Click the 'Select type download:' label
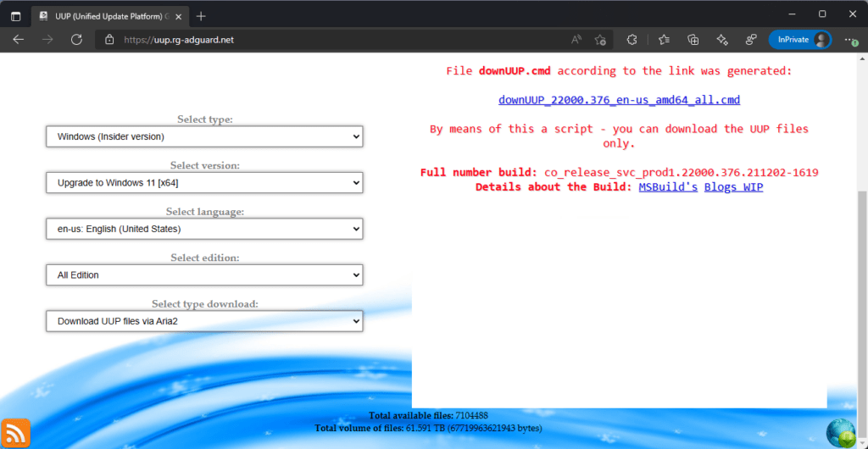 (205, 303)
